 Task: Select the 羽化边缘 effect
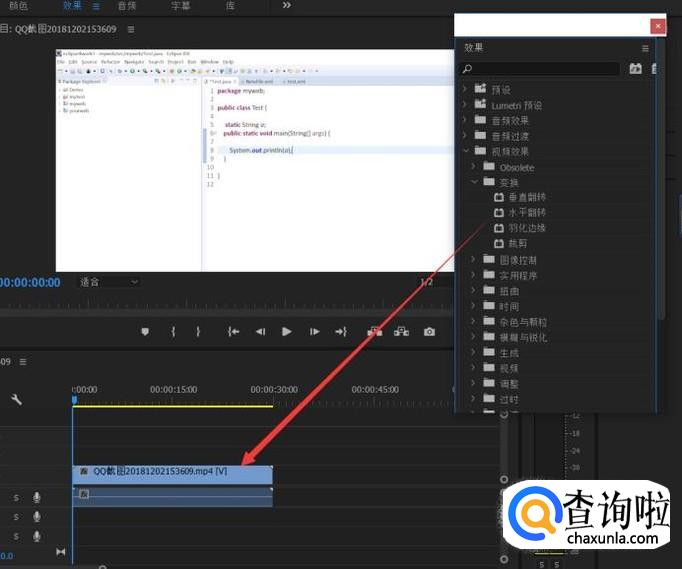[x=526, y=228]
